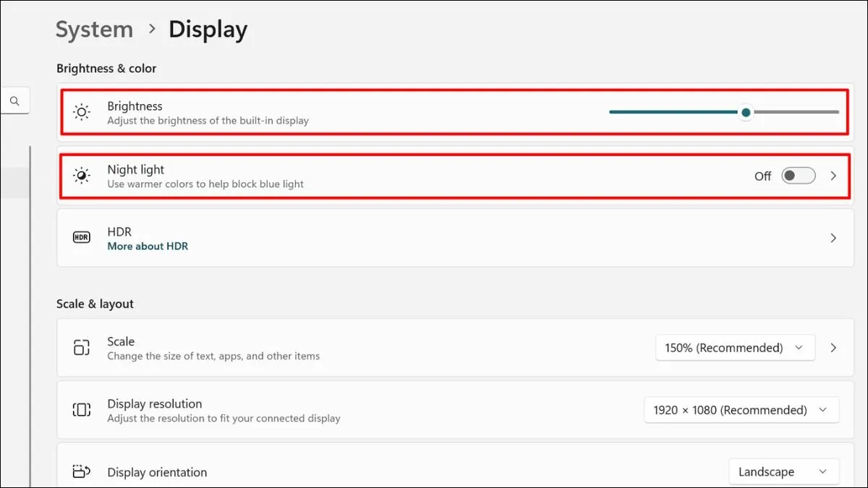Select System in the breadcrumb

94,29
